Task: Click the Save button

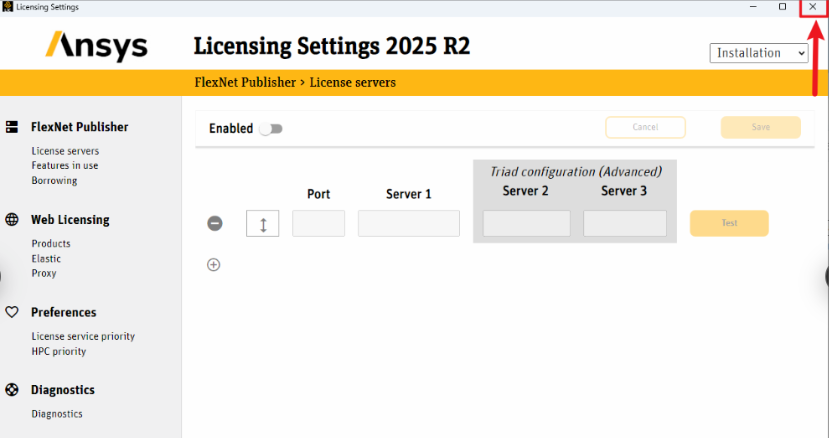Action: point(760,127)
